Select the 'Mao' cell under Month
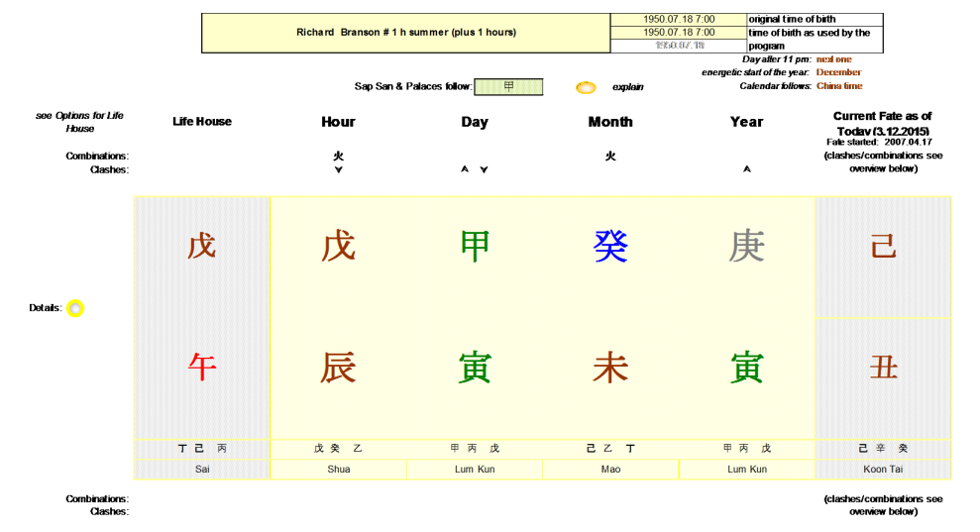This screenshot has width=980, height=532. (610, 469)
